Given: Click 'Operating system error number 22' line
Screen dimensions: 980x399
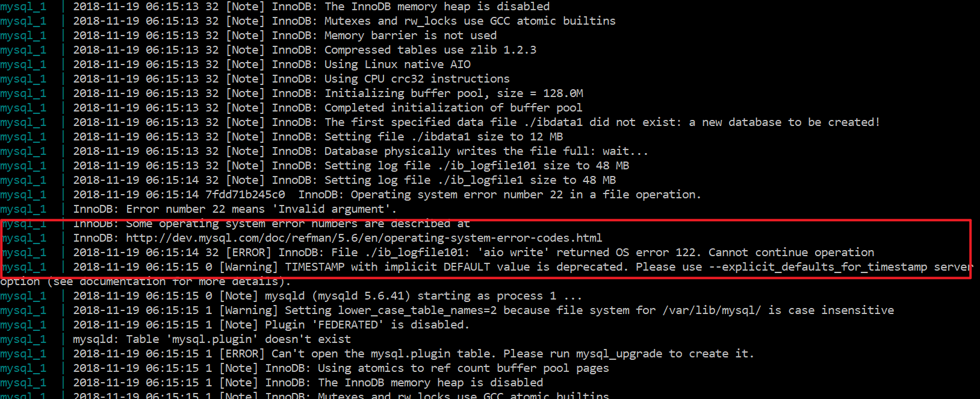Looking at the screenshot, I should click(x=387, y=195).
